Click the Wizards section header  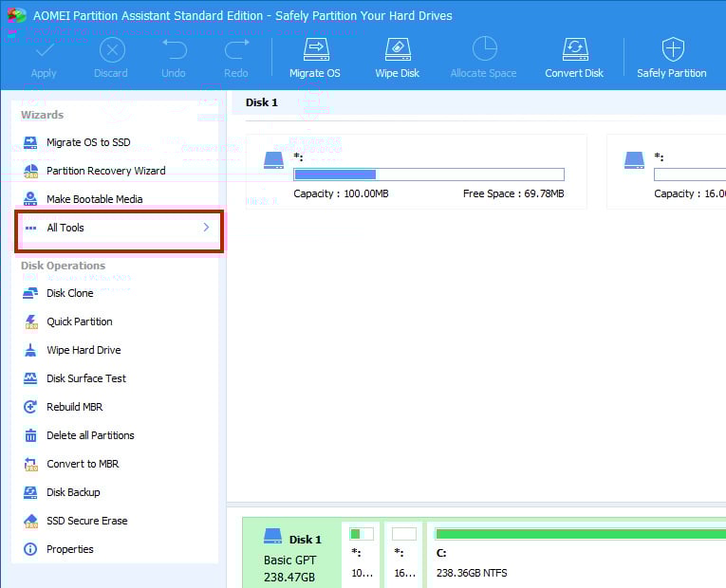tap(42, 115)
